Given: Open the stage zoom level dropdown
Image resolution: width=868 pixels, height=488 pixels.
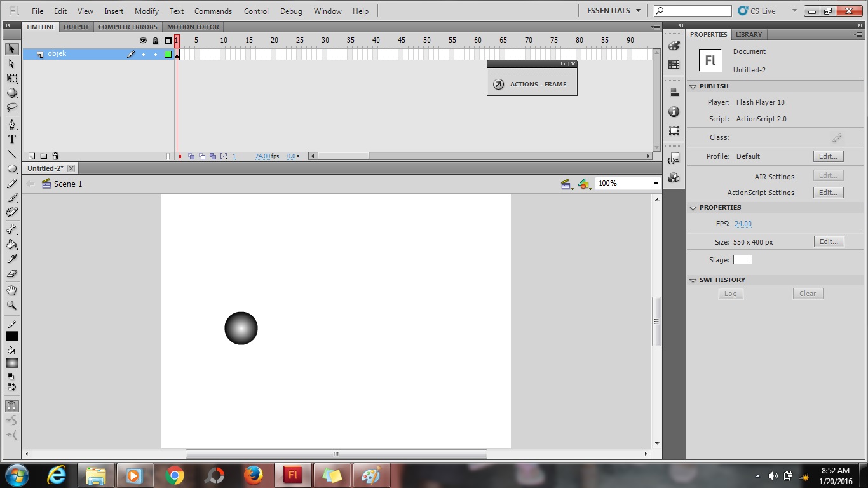Looking at the screenshot, I should pyautogui.click(x=654, y=183).
